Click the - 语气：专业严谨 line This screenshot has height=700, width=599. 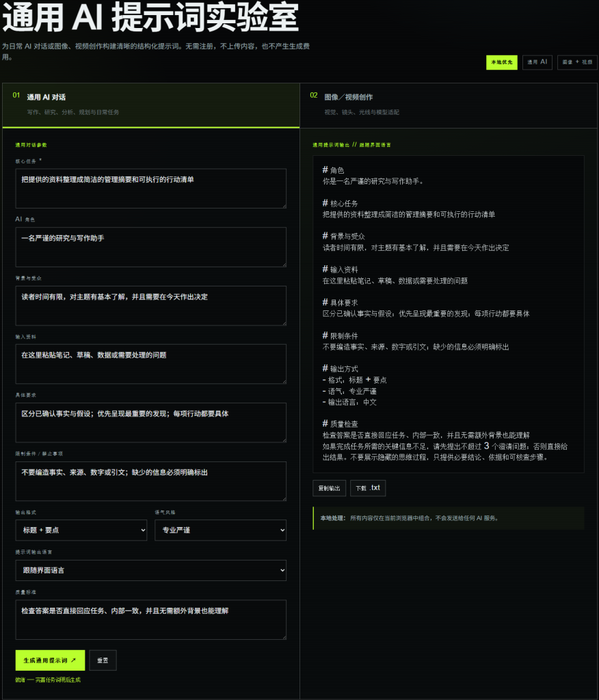coord(349,391)
